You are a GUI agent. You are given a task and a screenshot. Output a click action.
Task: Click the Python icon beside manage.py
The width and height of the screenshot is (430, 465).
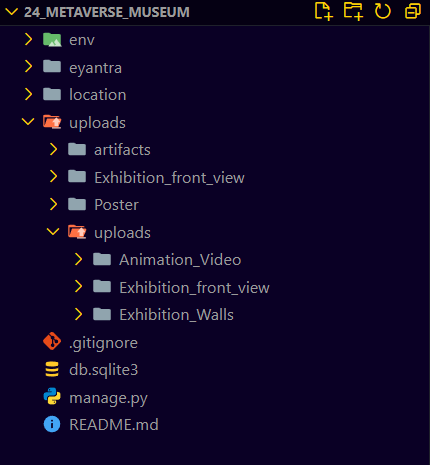tap(52, 396)
